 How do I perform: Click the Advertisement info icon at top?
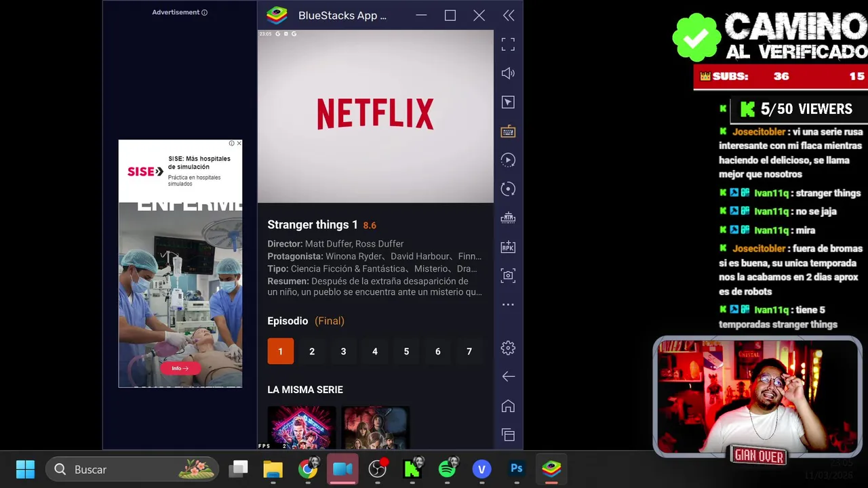coord(205,12)
